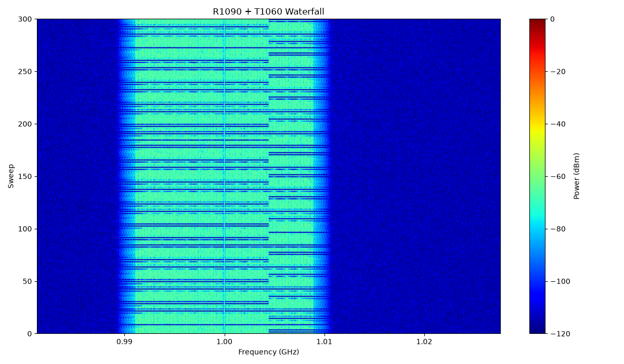Click the 0.99 frequency tick label
Image resolution: width=624 pixels, height=364 pixels.
[124, 342]
